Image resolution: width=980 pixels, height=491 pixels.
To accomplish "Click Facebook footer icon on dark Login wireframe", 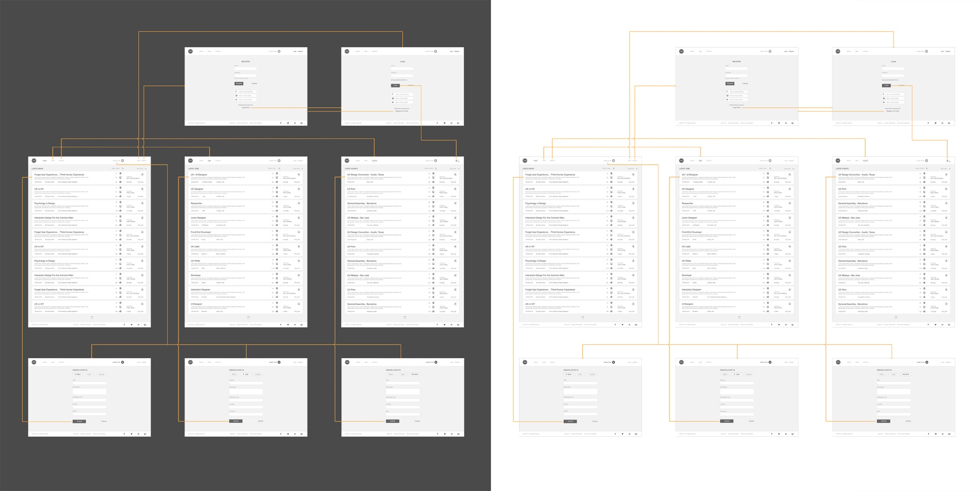I will pos(437,123).
